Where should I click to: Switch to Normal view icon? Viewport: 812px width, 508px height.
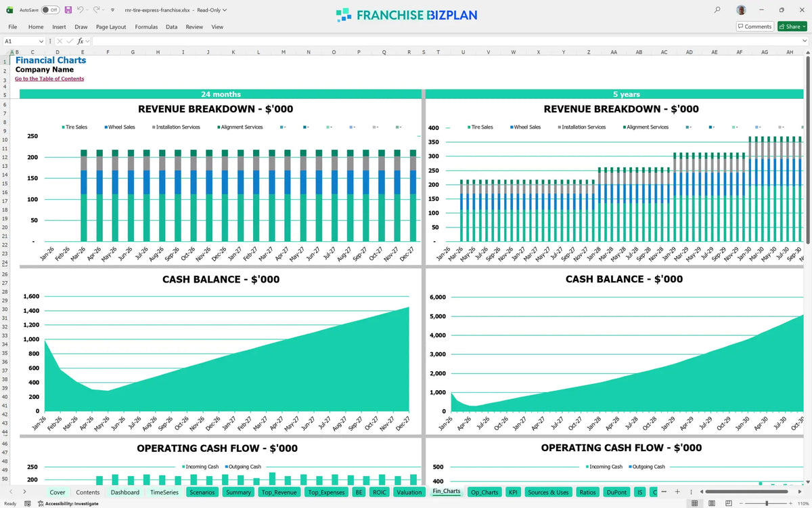click(x=695, y=503)
